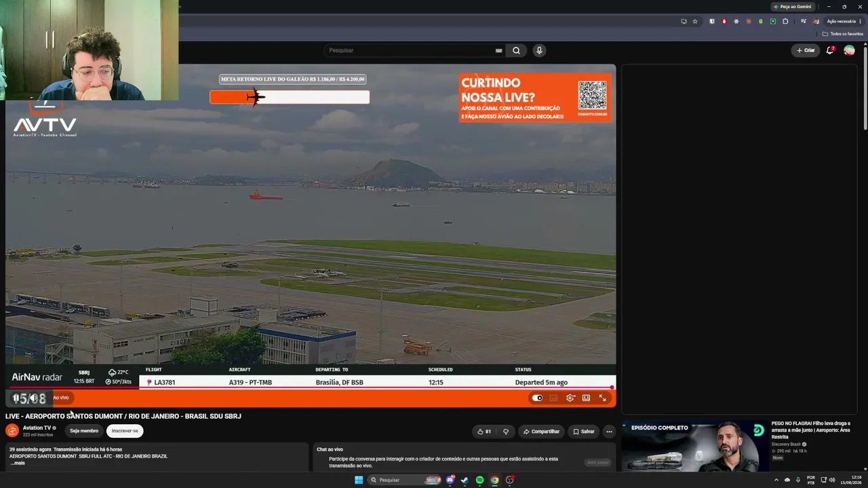
Task: Open the Ação necessária Chrome menu
Action: [844, 21]
